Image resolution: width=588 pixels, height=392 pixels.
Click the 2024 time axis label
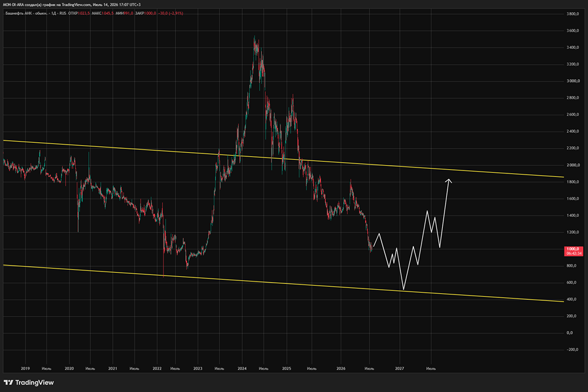click(242, 368)
